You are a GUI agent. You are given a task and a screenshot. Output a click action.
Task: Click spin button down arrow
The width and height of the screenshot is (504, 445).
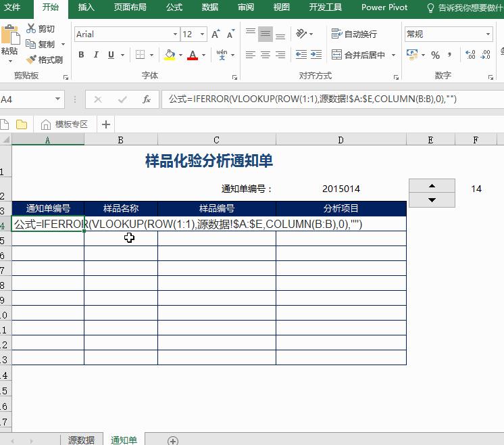pos(432,200)
